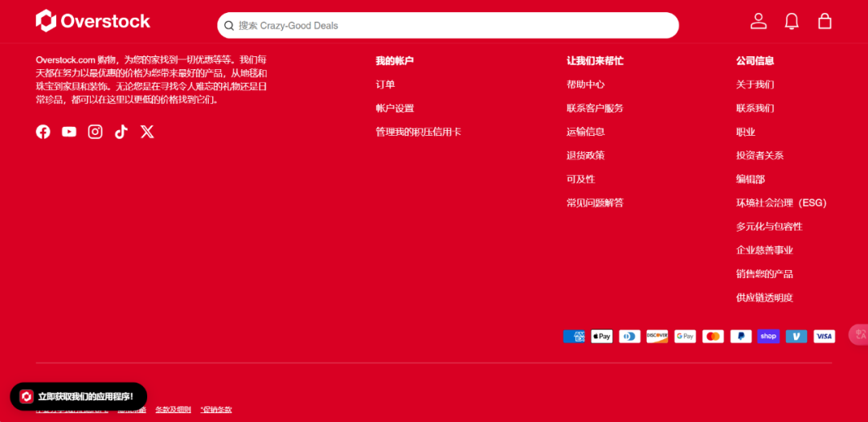The image size is (868, 422).
Task: Open the *促销条款 footer link
Action: [x=216, y=410]
